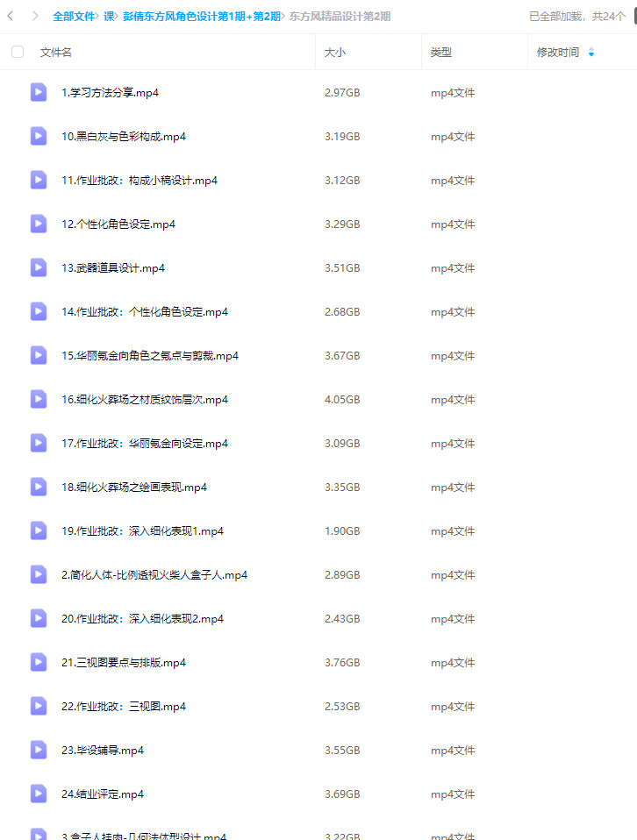
Task: Go back with the left arrow icon
Action: (11, 16)
